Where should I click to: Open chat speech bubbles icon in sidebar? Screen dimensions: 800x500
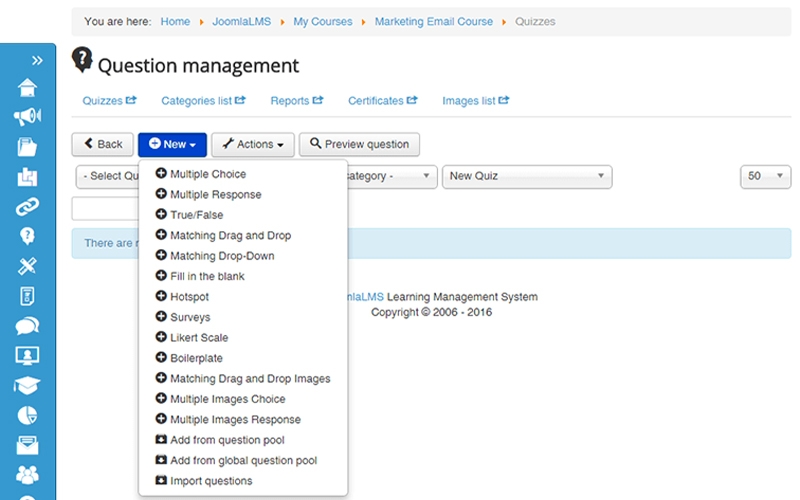(x=28, y=326)
